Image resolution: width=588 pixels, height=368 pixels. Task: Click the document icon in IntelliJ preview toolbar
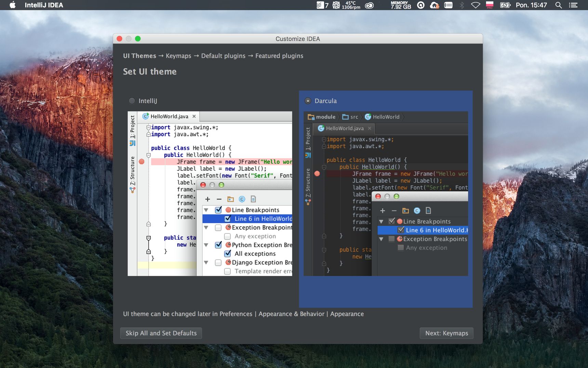(253, 199)
